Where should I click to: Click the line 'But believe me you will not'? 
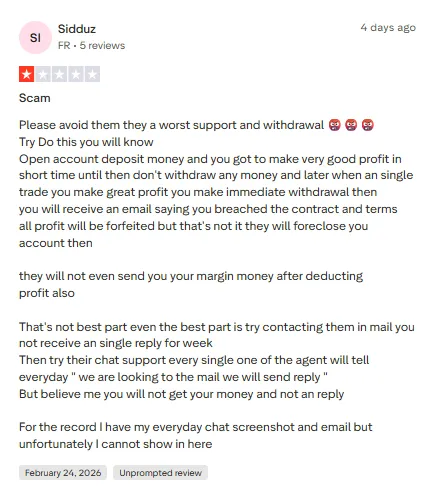click(x=181, y=394)
